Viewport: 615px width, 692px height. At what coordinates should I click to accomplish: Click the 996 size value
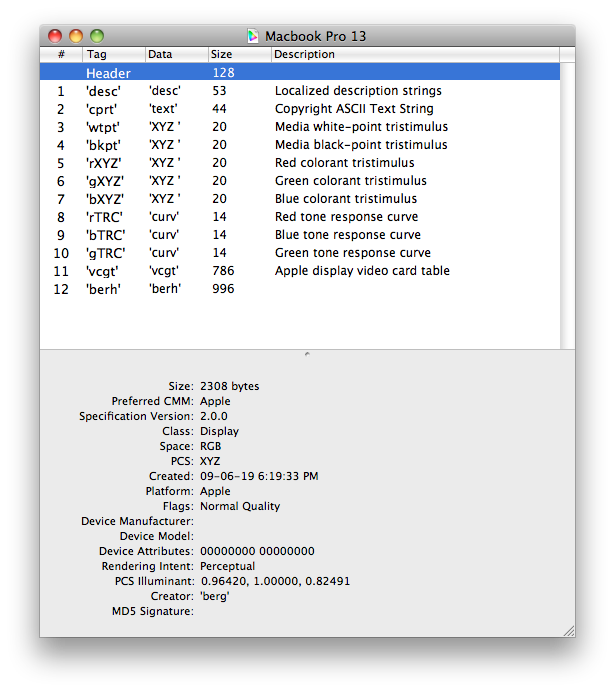(x=223, y=289)
